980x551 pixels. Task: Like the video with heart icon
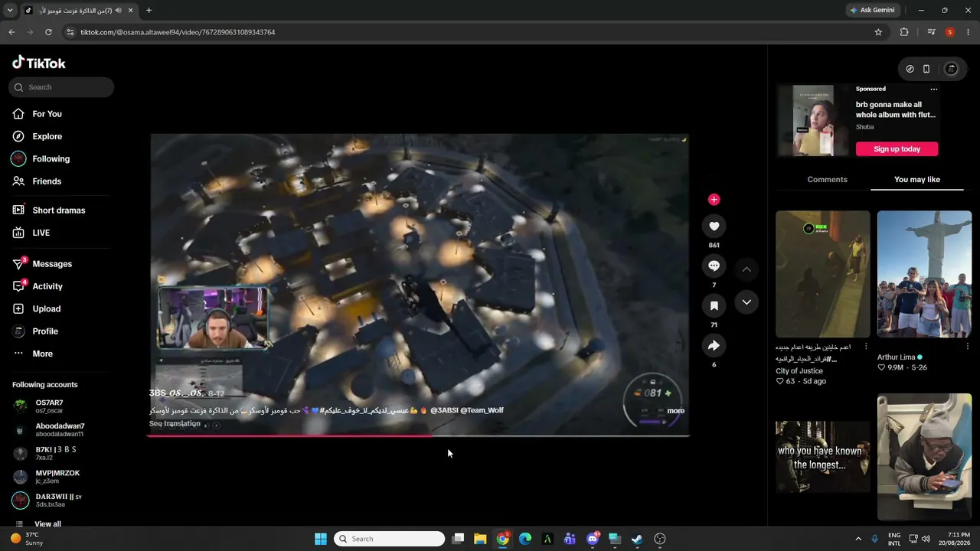pyautogui.click(x=714, y=226)
